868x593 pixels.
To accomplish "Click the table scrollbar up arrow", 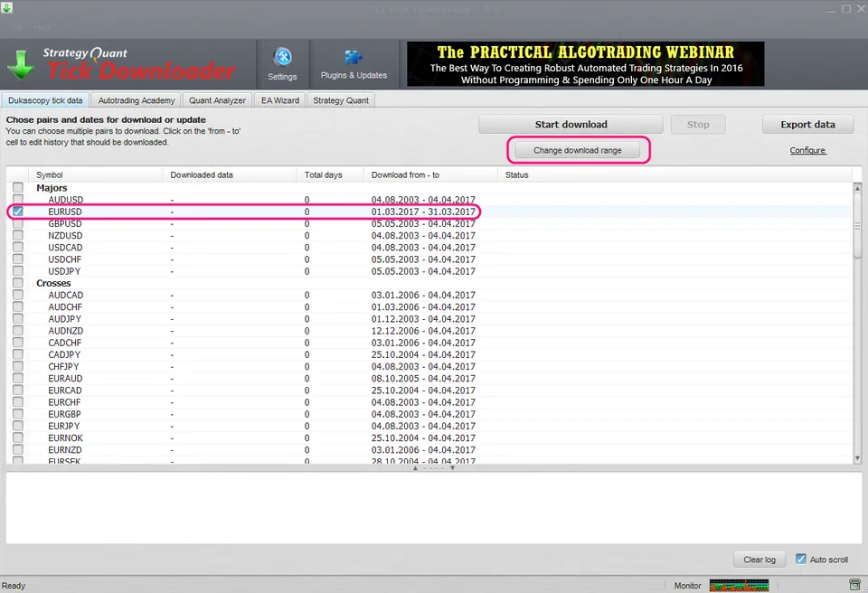I will coord(857,188).
